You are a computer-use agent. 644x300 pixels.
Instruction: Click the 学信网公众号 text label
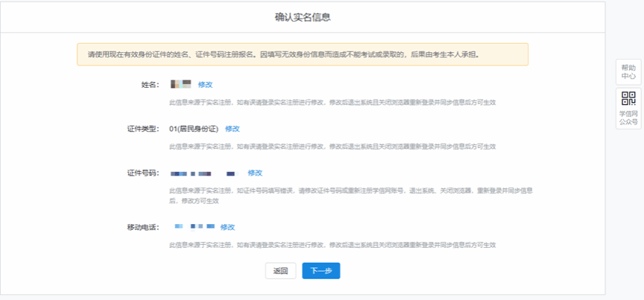coord(628,118)
